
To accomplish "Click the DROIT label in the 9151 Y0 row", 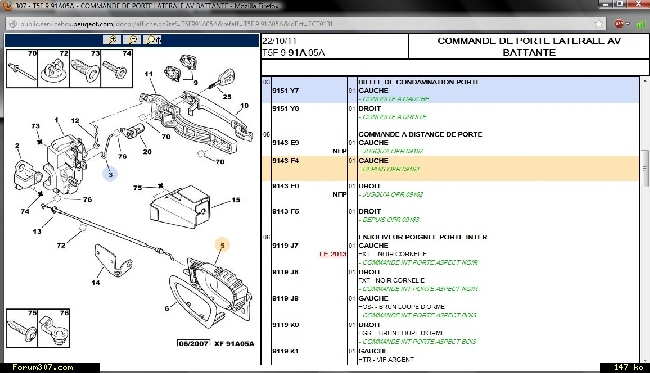I will pyautogui.click(x=369, y=109).
